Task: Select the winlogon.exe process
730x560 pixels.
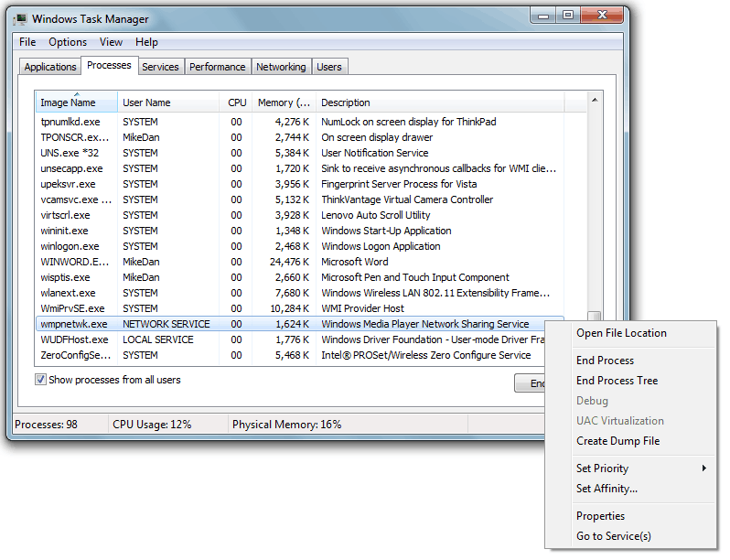Action: pyautogui.click(x=299, y=246)
